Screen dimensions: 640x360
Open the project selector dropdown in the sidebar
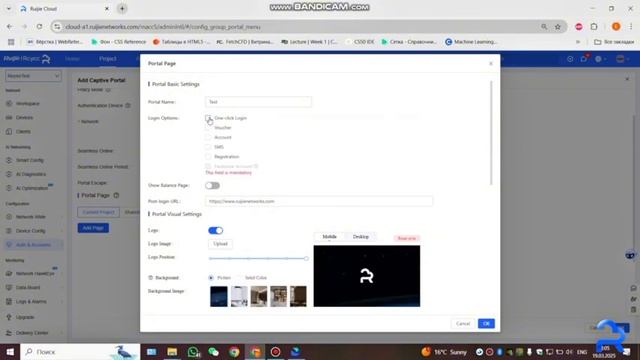point(33,76)
